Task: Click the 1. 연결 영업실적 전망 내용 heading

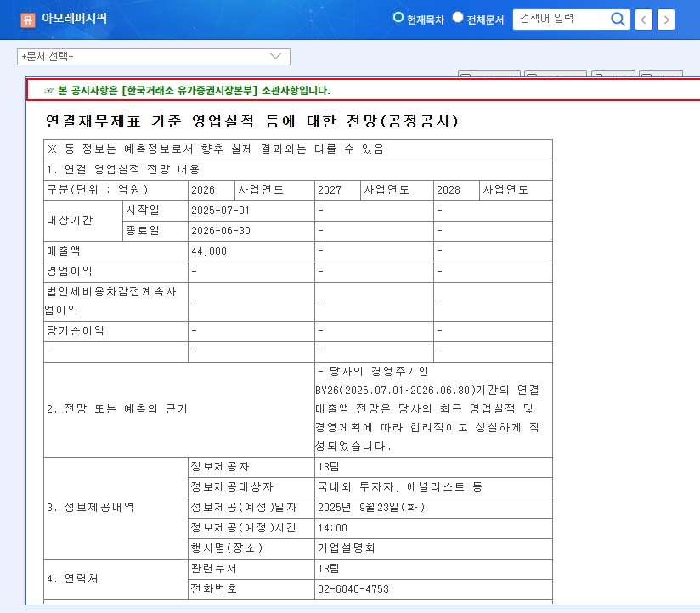Action: click(123, 170)
